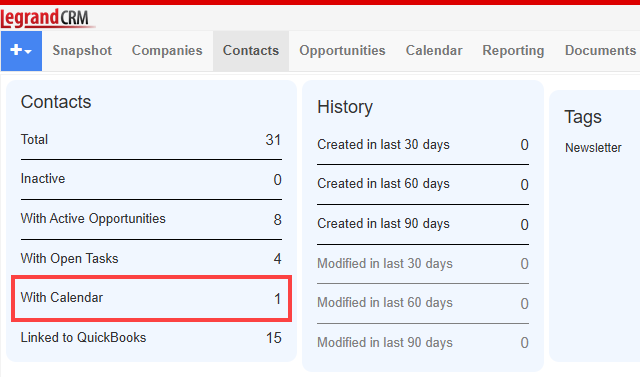Show contacts Modified in last 30 days
Image resolution: width=640 pixels, height=377 pixels.
(423, 264)
